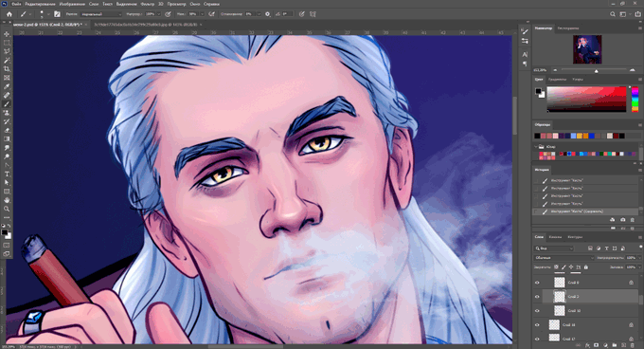Viewport: 644px width, 349px height.
Task: Toggle visibility of layer Слой 17
Action: (537, 339)
